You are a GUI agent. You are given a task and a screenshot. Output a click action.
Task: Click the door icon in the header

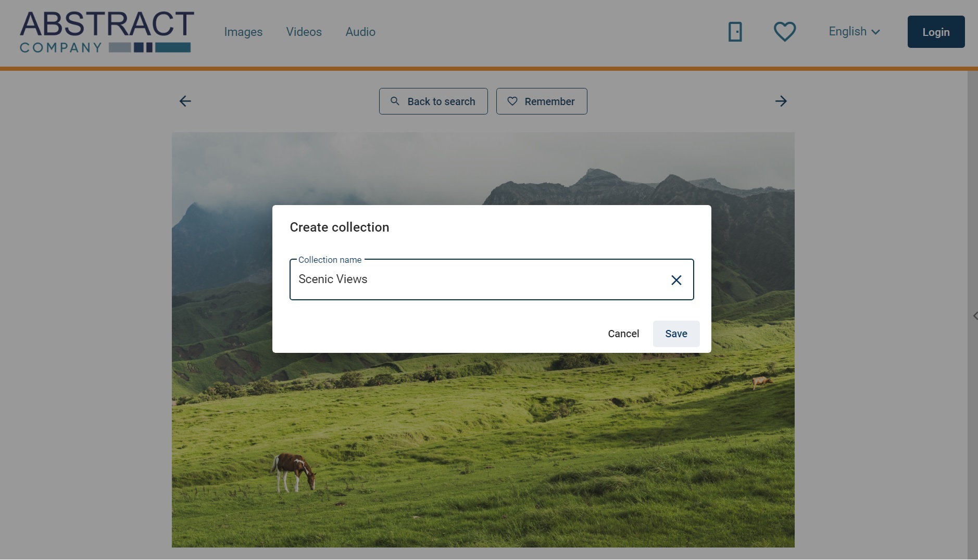point(735,32)
